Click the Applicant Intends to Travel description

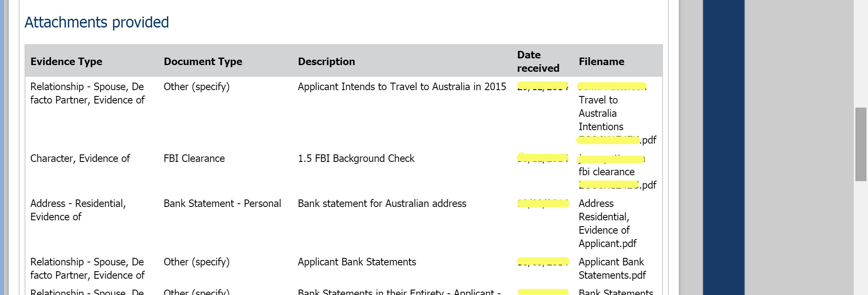(x=402, y=87)
